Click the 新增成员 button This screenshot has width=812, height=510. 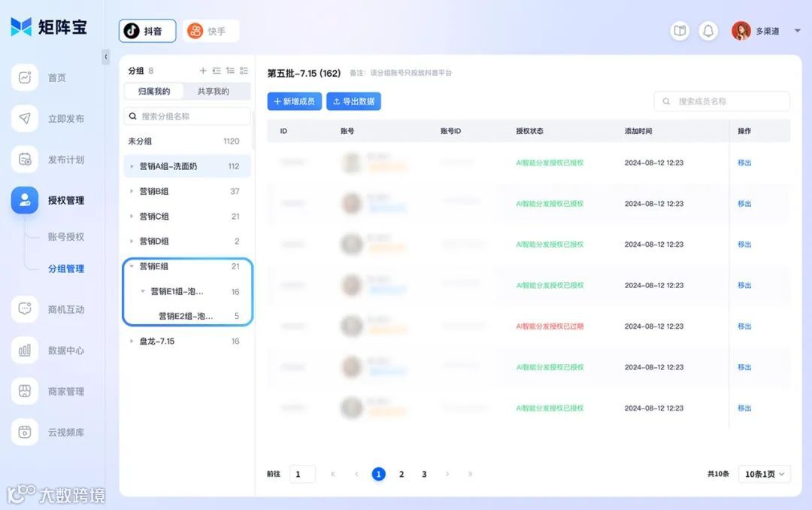click(x=294, y=101)
